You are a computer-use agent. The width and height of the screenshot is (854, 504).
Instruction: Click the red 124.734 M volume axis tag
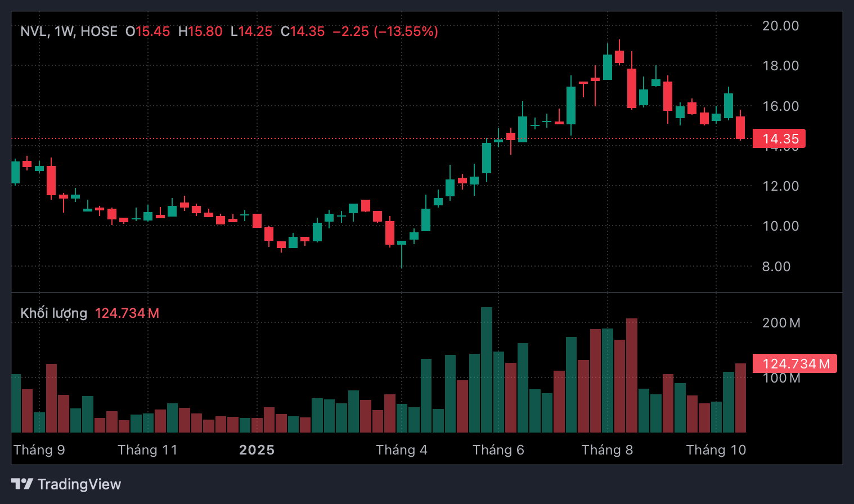[x=795, y=364]
